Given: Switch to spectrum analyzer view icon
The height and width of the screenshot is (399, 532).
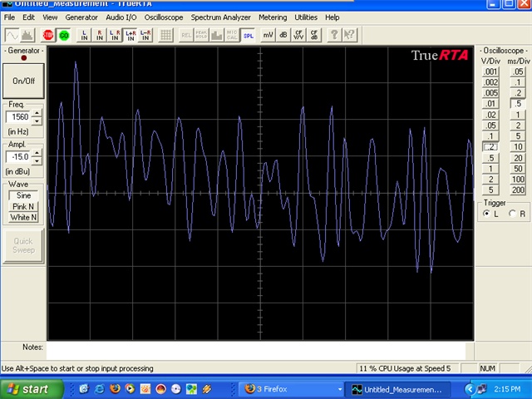Looking at the screenshot, I should point(27,35).
